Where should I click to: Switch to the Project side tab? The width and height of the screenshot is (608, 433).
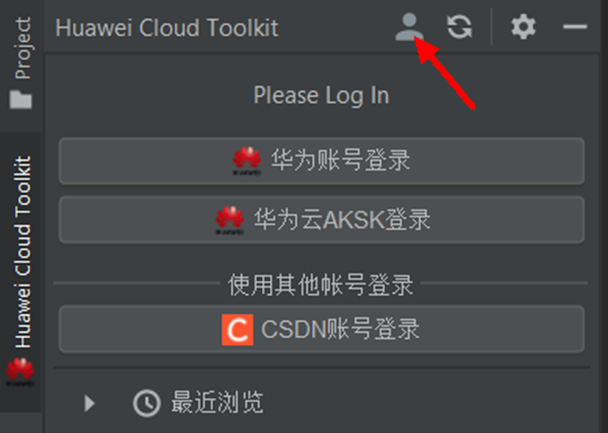(21, 64)
